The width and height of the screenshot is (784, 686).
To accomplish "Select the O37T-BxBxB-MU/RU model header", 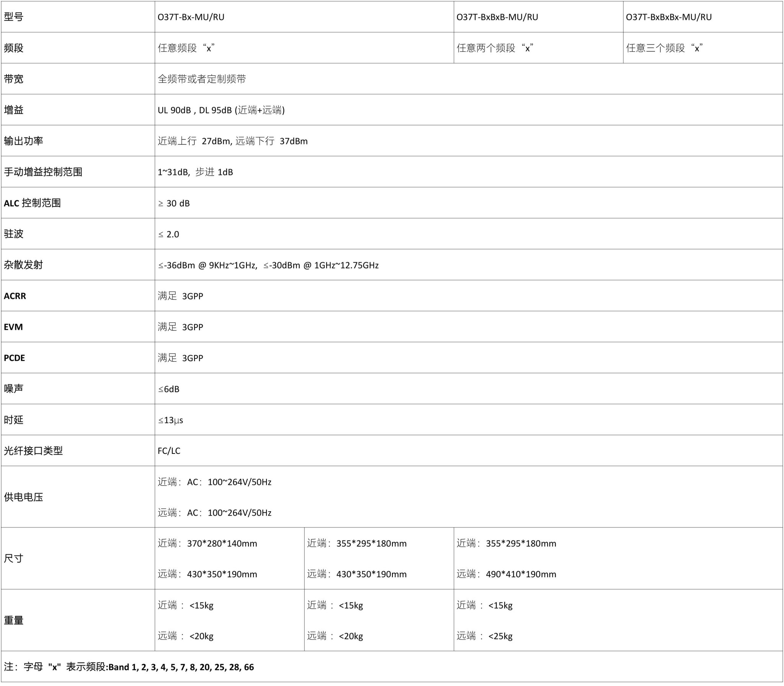I will pos(497,17).
